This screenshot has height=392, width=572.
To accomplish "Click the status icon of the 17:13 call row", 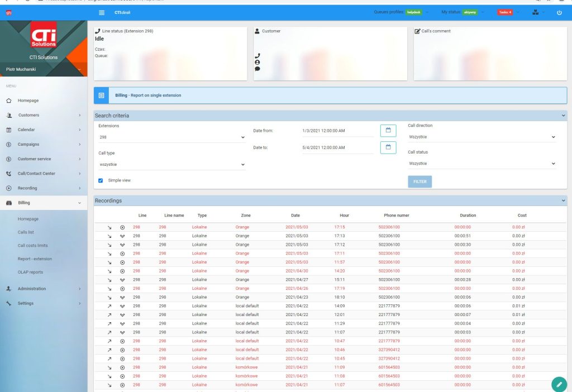I will coord(122,236).
